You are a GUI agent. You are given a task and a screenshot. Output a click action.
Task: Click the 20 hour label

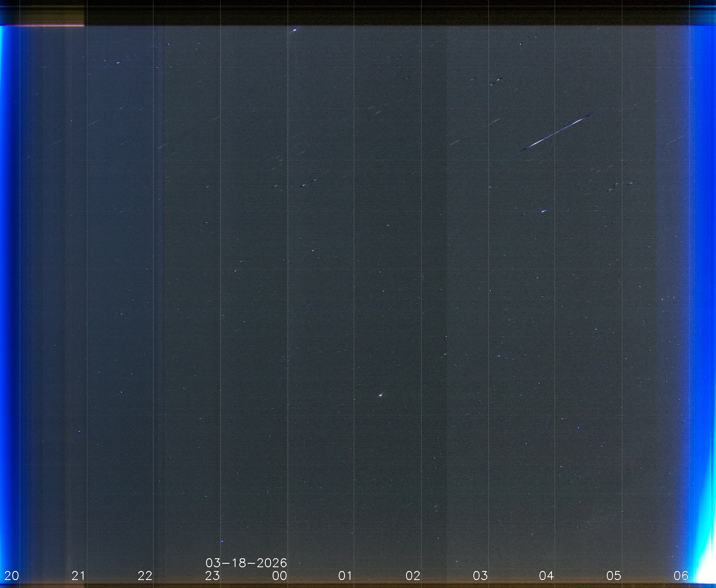coord(12,575)
